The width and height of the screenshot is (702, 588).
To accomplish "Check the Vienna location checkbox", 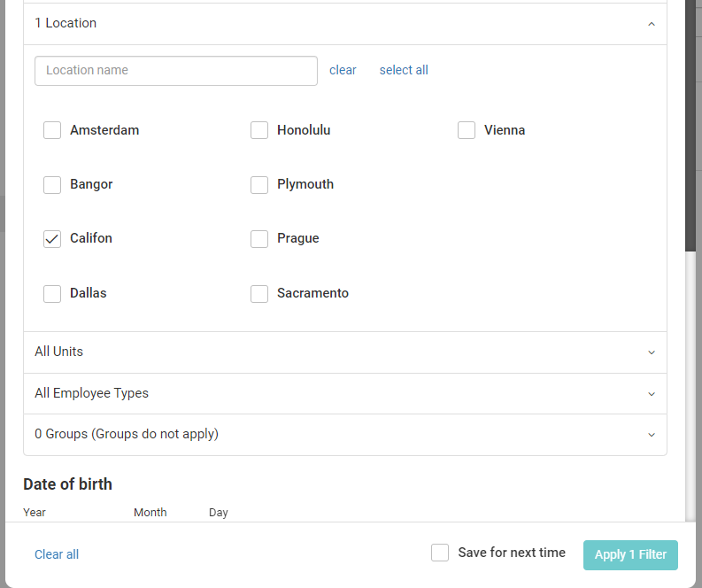I will click(467, 130).
